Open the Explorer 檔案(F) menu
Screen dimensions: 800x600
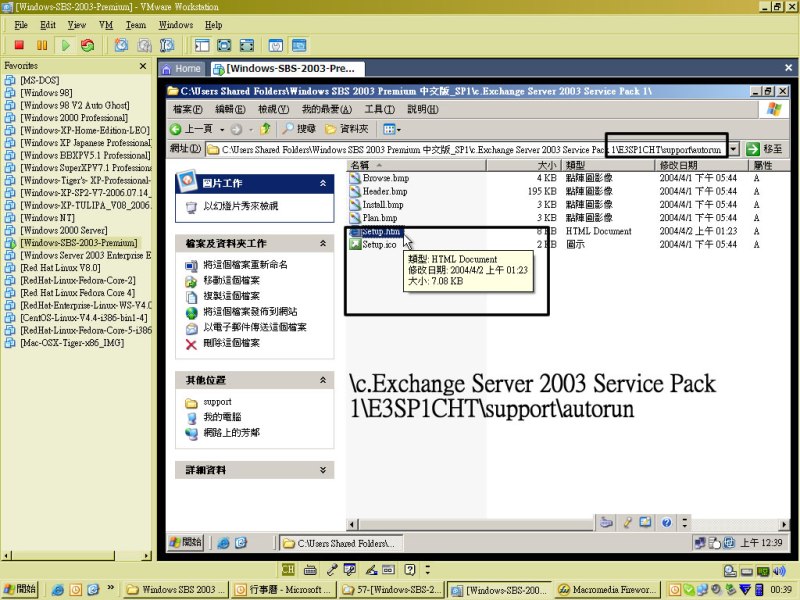187,109
